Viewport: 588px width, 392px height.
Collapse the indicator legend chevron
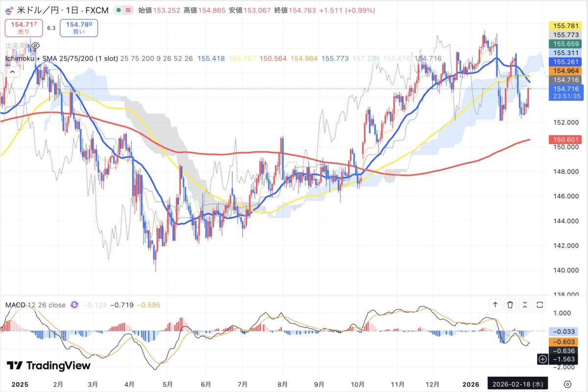(12, 71)
